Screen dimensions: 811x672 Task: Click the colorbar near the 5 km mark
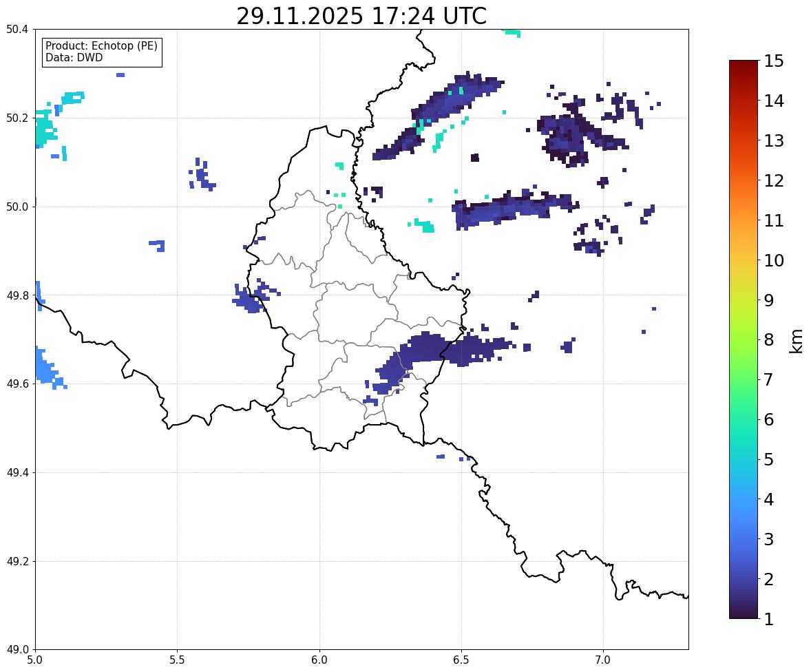744,459
